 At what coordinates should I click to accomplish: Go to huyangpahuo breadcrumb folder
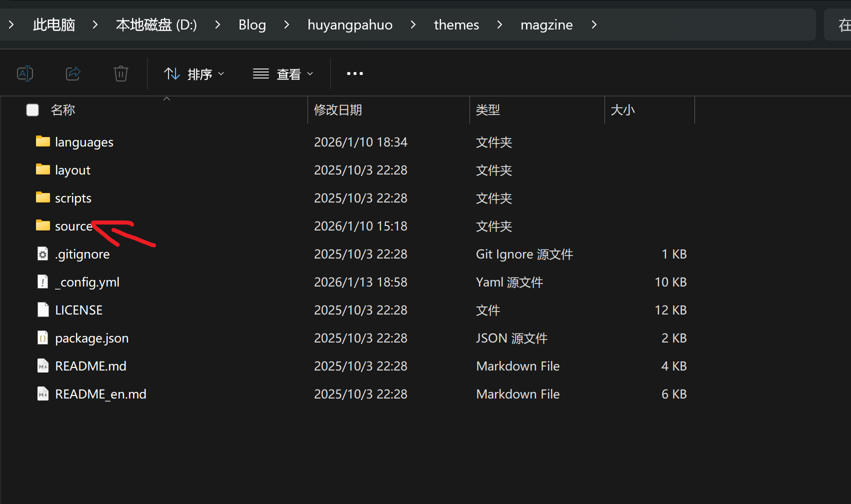tap(349, 25)
